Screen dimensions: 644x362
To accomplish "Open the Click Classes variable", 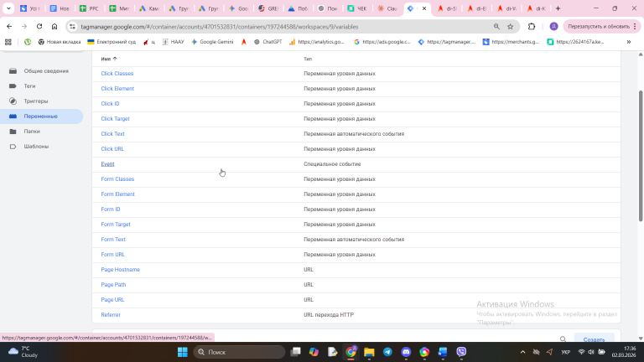I will point(117,74).
